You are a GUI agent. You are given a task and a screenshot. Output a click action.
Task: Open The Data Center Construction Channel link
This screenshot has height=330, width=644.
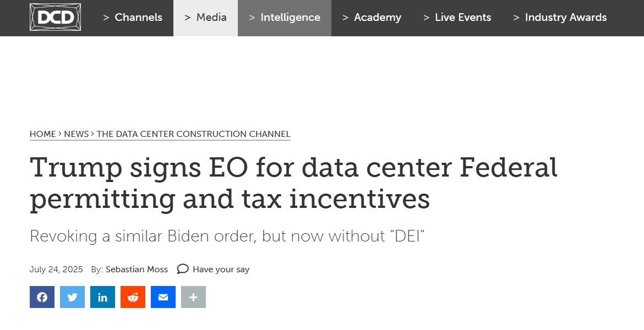pos(193,134)
